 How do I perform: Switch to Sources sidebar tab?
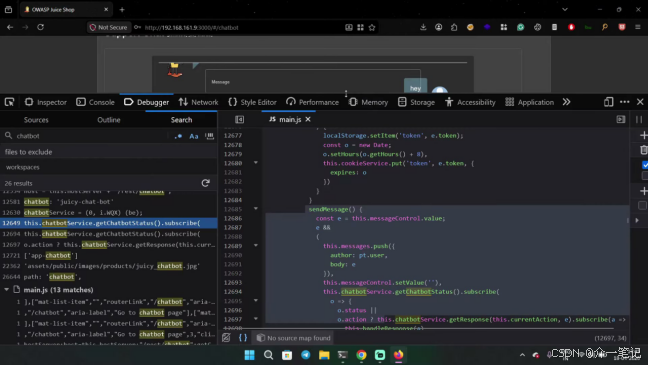(36, 120)
